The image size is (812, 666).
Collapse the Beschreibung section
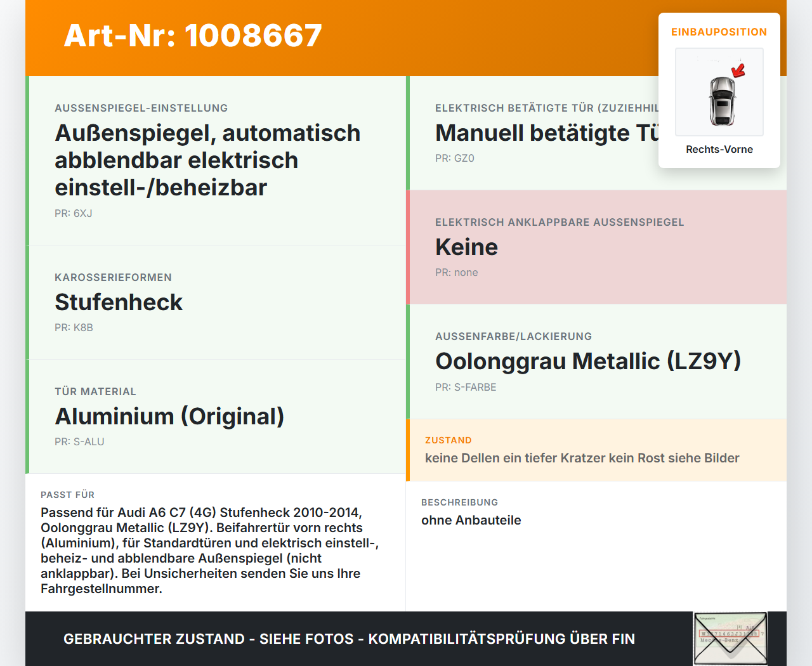pos(459,502)
